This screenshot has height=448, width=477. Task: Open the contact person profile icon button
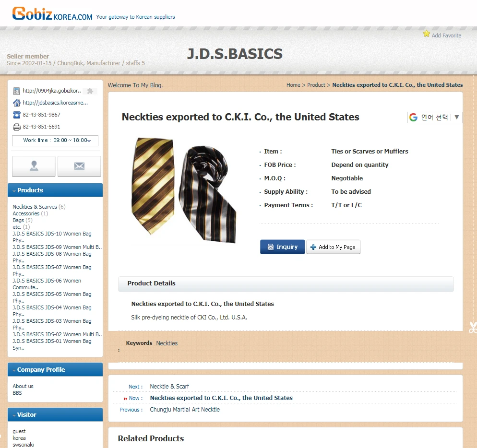tap(34, 166)
